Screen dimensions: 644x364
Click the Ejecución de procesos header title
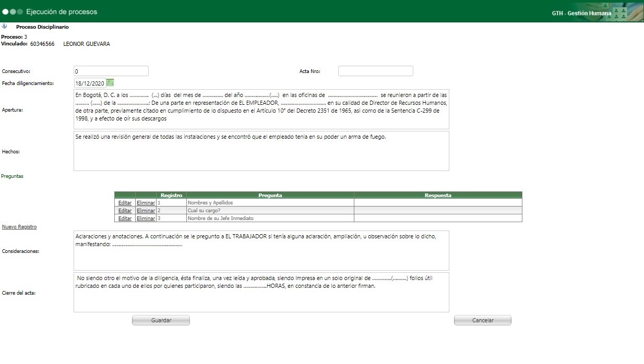[x=62, y=11]
